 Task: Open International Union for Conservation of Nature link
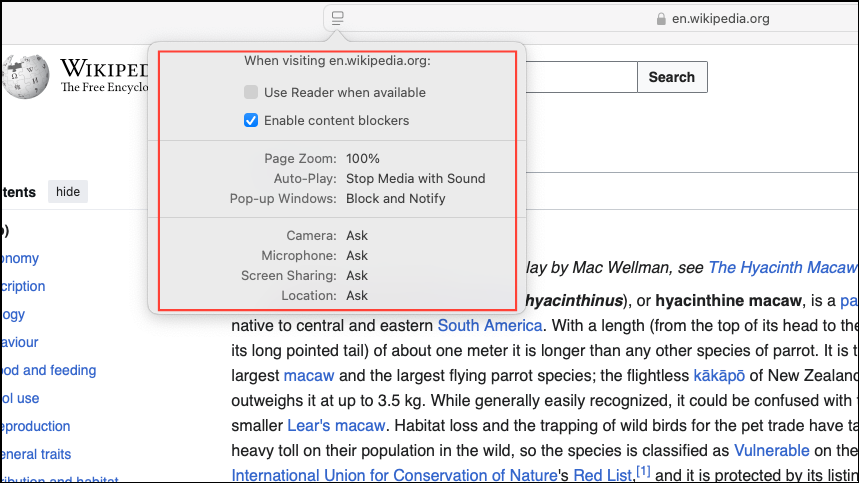(394, 475)
